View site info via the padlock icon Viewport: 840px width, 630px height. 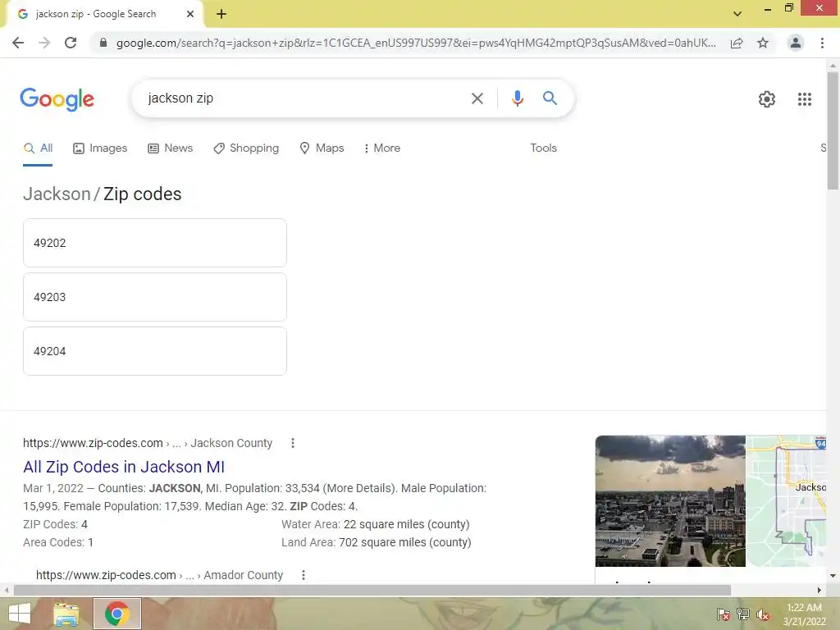pyautogui.click(x=103, y=43)
